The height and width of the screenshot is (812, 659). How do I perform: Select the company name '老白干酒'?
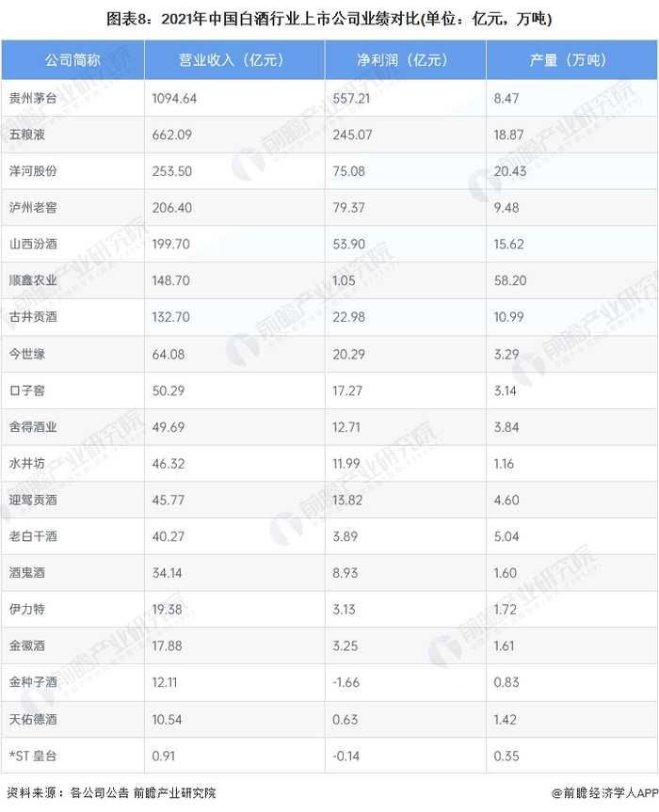point(33,536)
